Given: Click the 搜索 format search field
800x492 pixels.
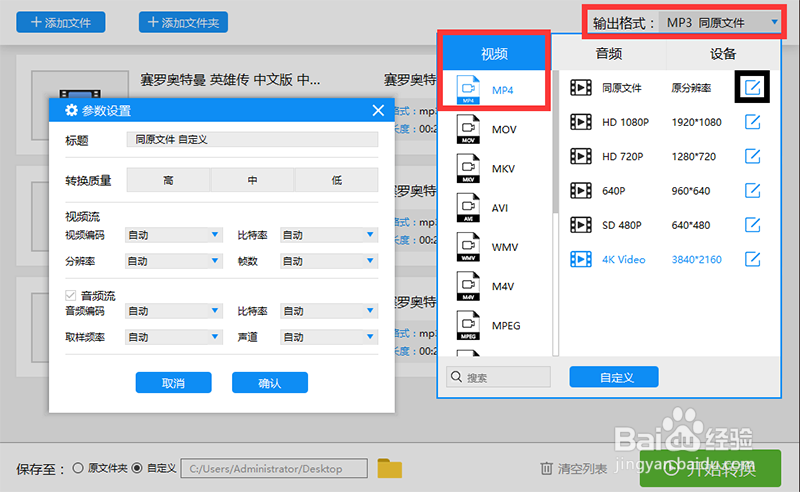Looking at the screenshot, I should pyautogui.click(x=498, y=377).
